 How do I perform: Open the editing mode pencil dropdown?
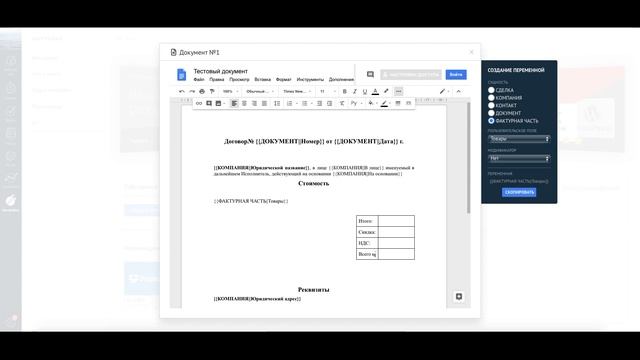(x=444, y=91)
